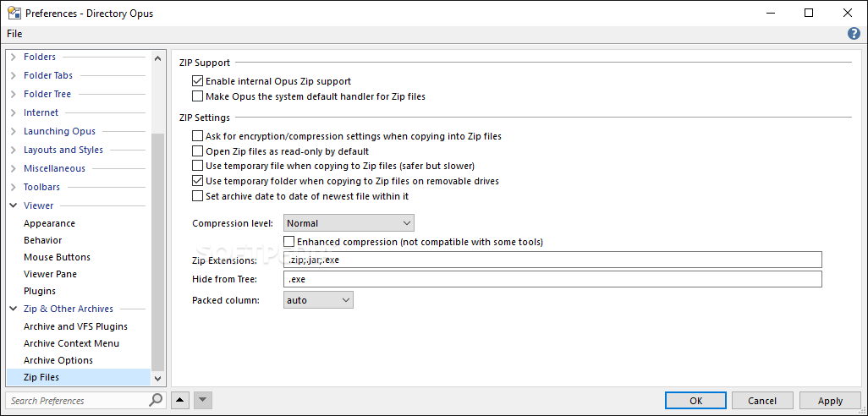Expand the Internet category
Viewport: 868px width, 416px height.
(14, 112)
